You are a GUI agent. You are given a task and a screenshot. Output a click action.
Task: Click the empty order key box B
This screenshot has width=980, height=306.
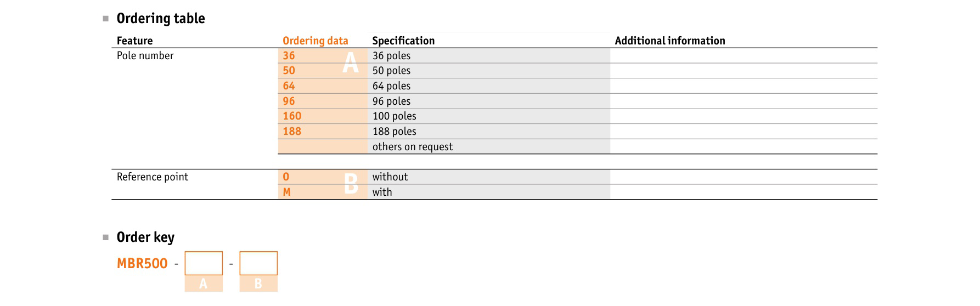258,263
